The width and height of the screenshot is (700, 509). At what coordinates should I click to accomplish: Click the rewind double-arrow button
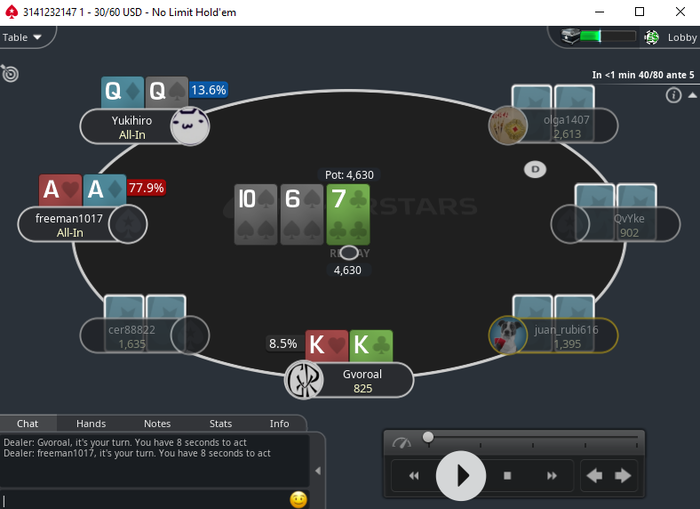pos(414,476)
